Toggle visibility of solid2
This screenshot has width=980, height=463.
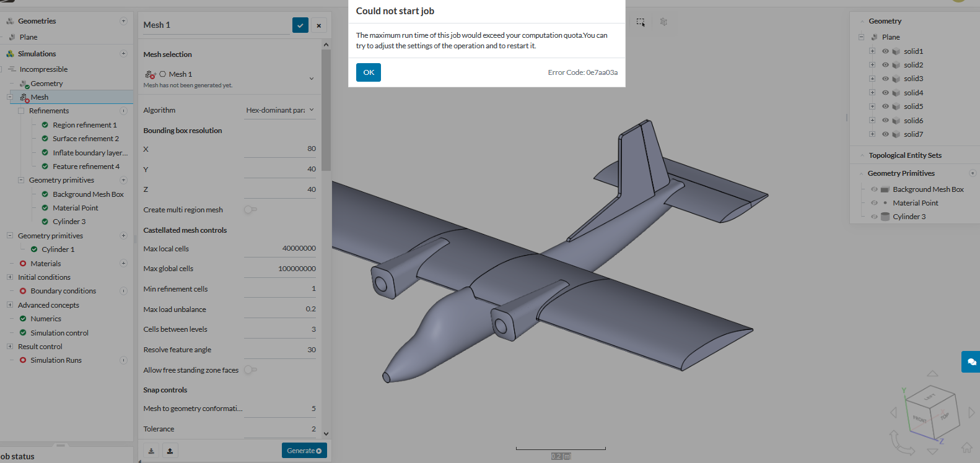[885, 65]
